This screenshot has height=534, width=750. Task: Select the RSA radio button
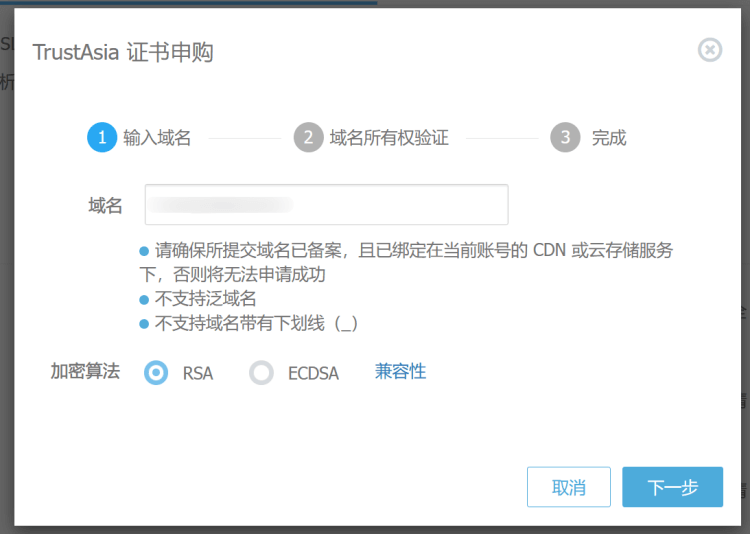(156, 373)
